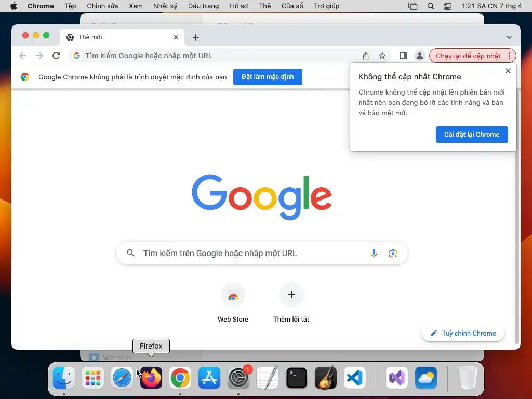This screenshot has height=399, width=532.
Task: Open the Trash in the Dock
Action: (468, 378)
